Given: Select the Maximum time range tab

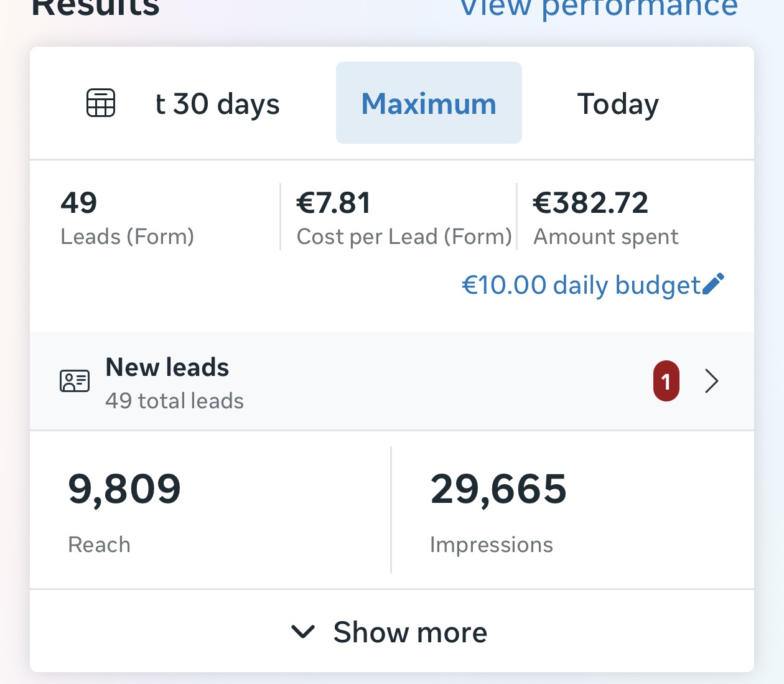Looking at the screenshot, I should click(x=429, y=103).
